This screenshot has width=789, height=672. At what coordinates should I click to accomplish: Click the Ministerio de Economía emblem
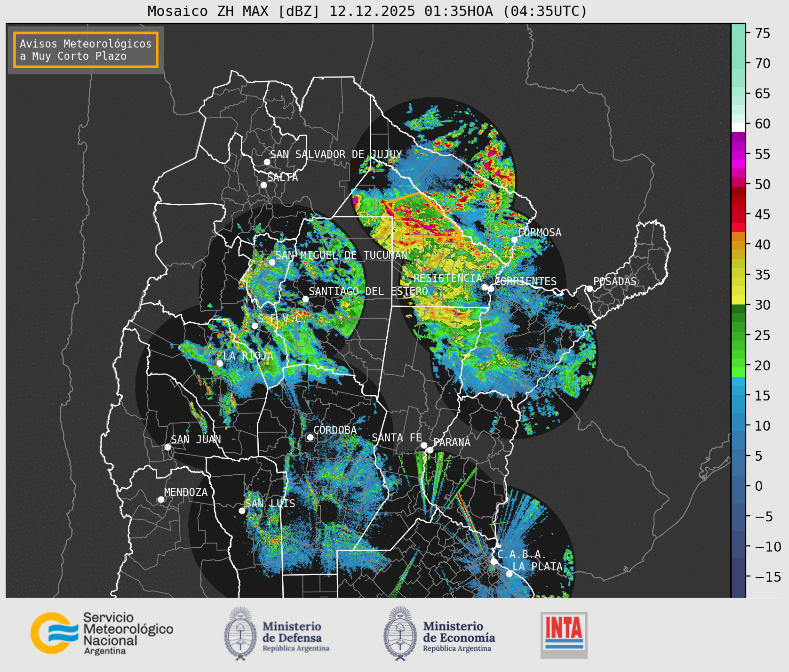click(x=400, y=633)
